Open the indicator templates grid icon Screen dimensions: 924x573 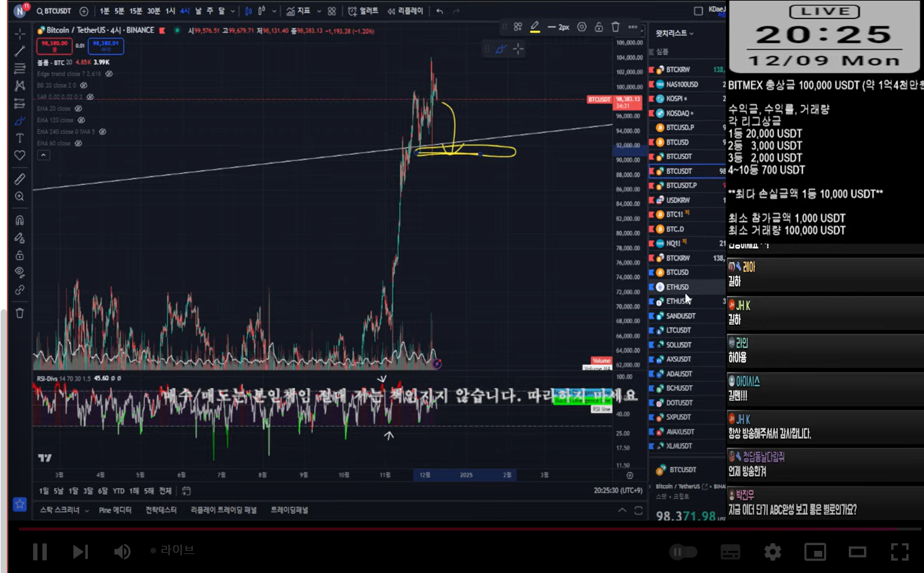click(332, 11)
